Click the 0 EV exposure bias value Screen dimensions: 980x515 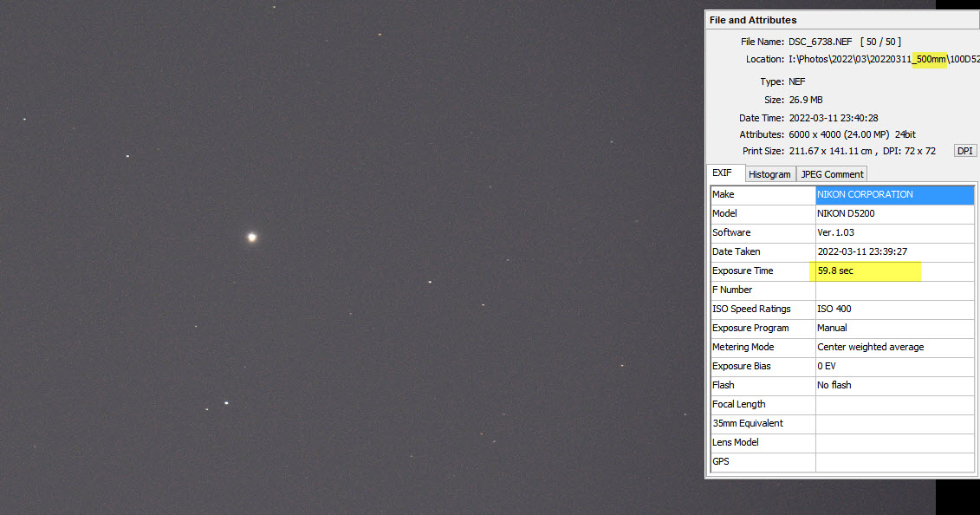pos(894,366)
